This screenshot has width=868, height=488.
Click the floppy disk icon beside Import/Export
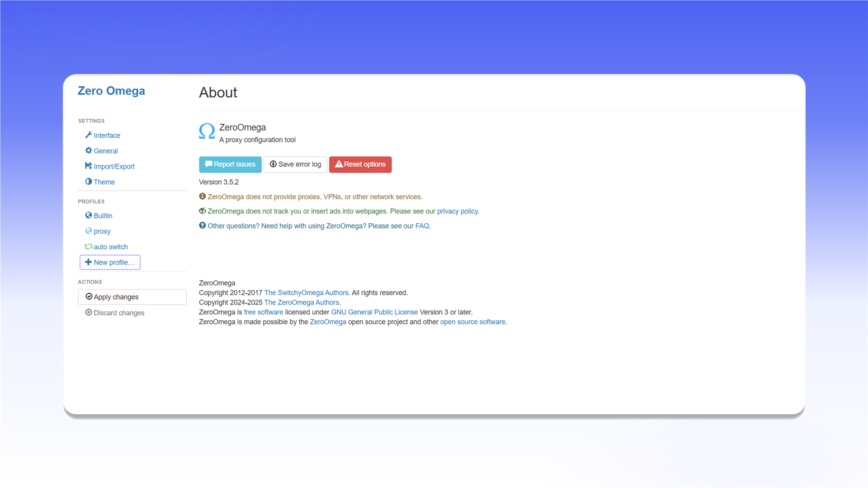pos(89,166)
